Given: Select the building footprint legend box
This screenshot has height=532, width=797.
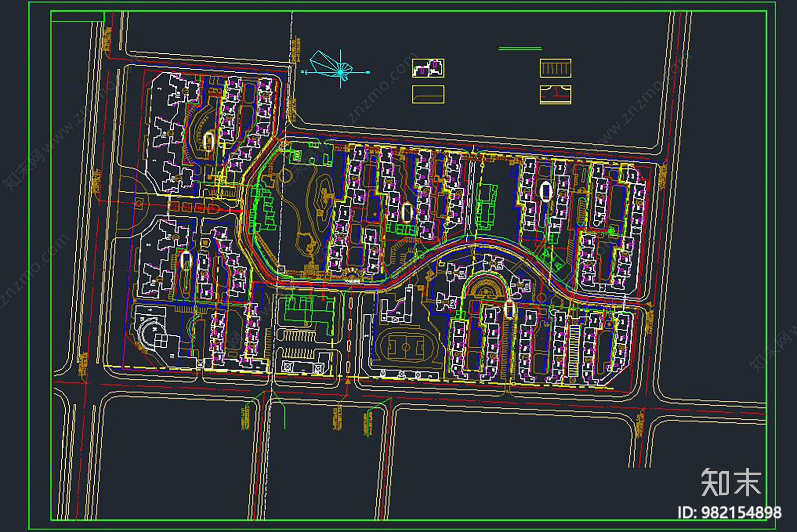Looking at the screenshot, I should point(428,68).
